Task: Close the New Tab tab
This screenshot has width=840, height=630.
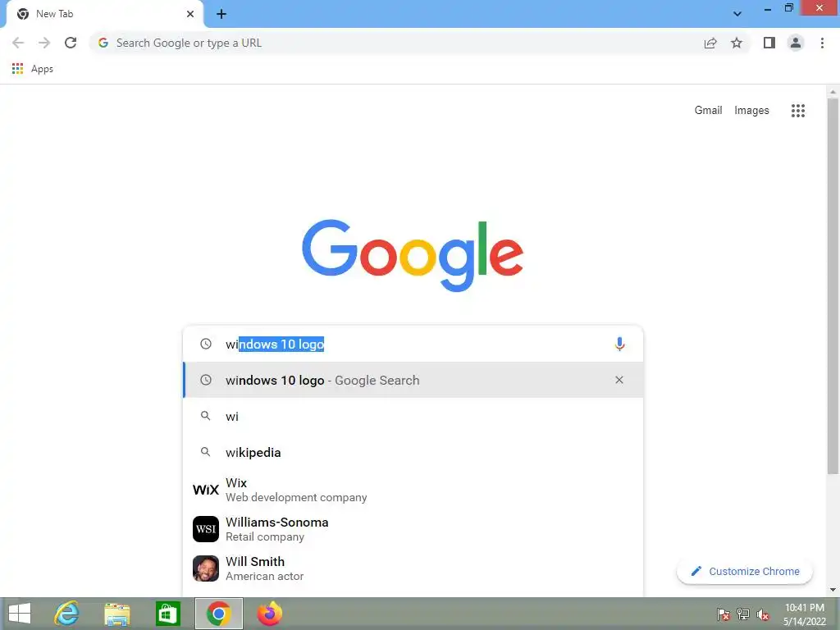Action: pos(190,14)
